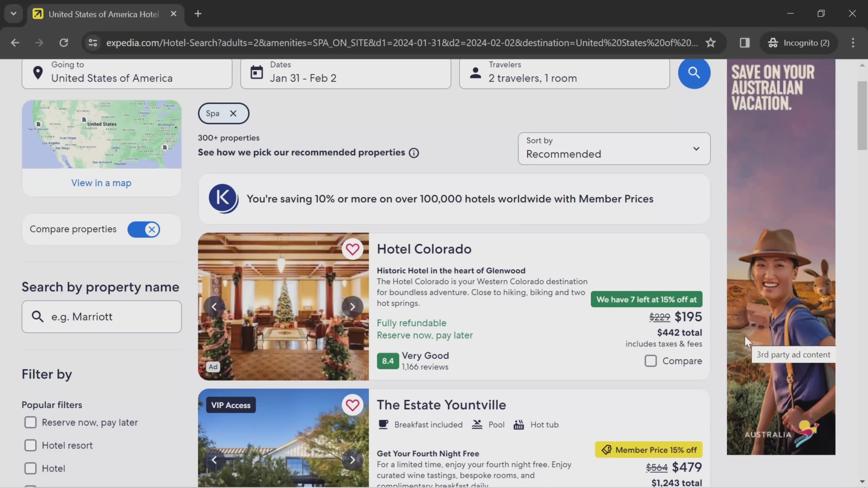Click 1,166 reviews text
Screen dimensions: 868x488
(x=425, y=367)
